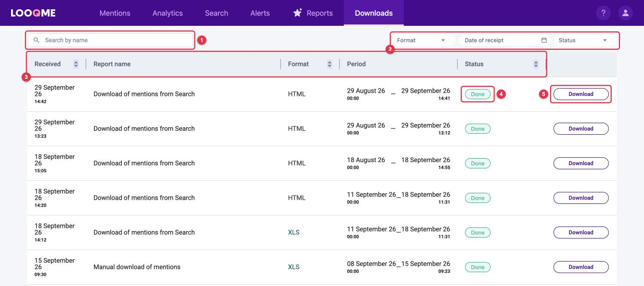Open the user profile icon
The height and width of the screenshot is (286, 644).
pos(626,13)
